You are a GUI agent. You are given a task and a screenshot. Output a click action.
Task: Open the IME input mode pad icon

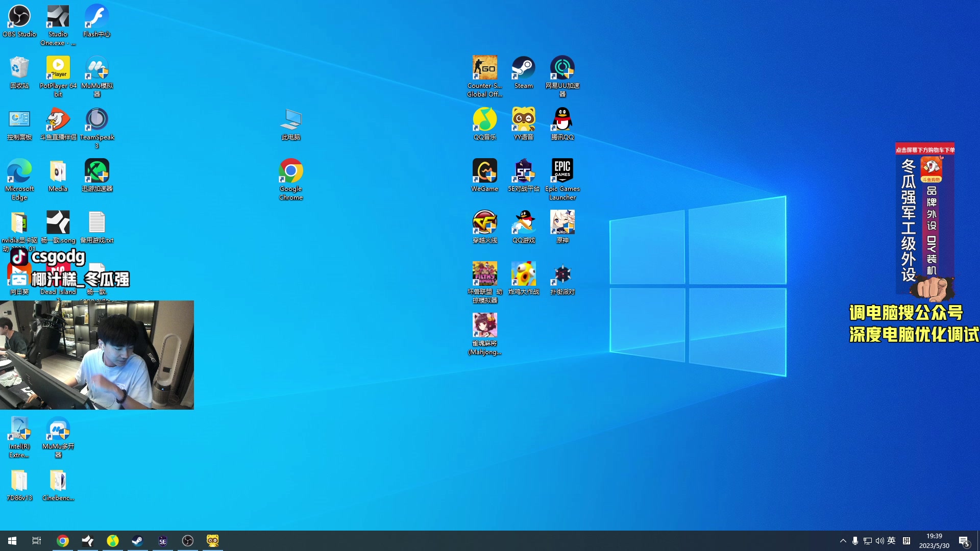coord(906,541)
